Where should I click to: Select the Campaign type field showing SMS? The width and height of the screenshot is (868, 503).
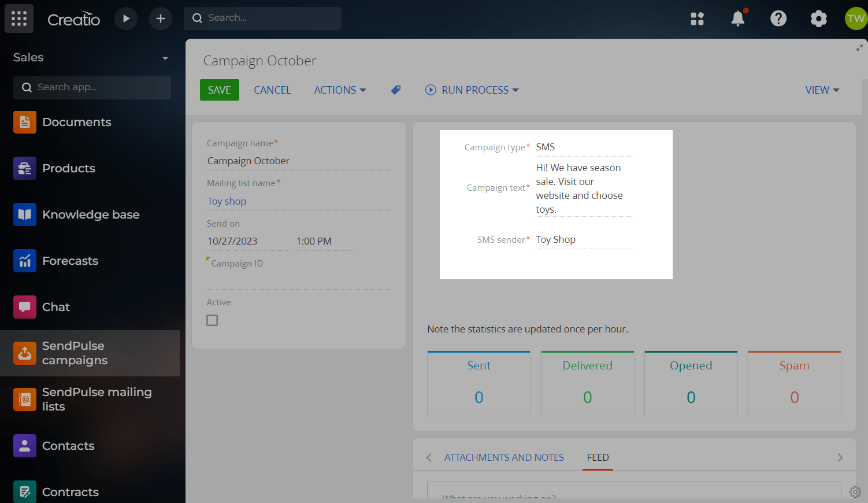pos(584,147)
